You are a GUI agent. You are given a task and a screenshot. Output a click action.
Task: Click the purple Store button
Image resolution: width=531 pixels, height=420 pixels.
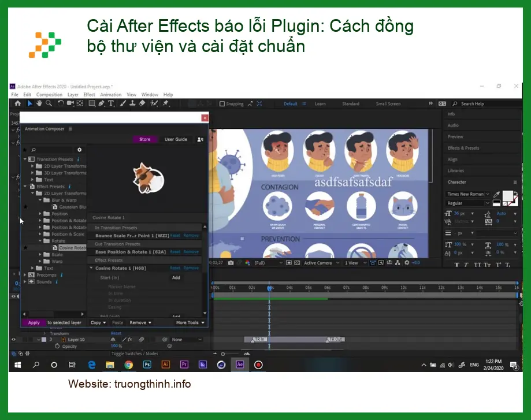tap(144, 139)
